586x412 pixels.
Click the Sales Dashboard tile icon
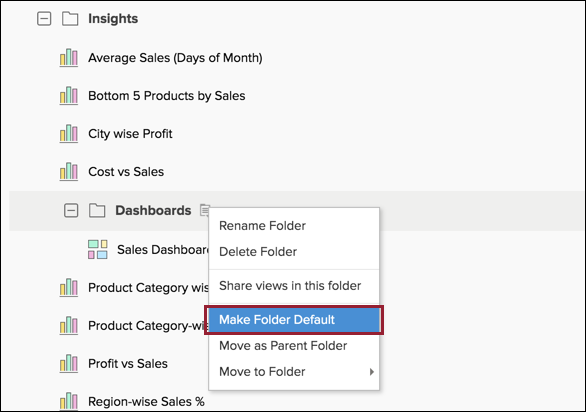coord(98,249)
